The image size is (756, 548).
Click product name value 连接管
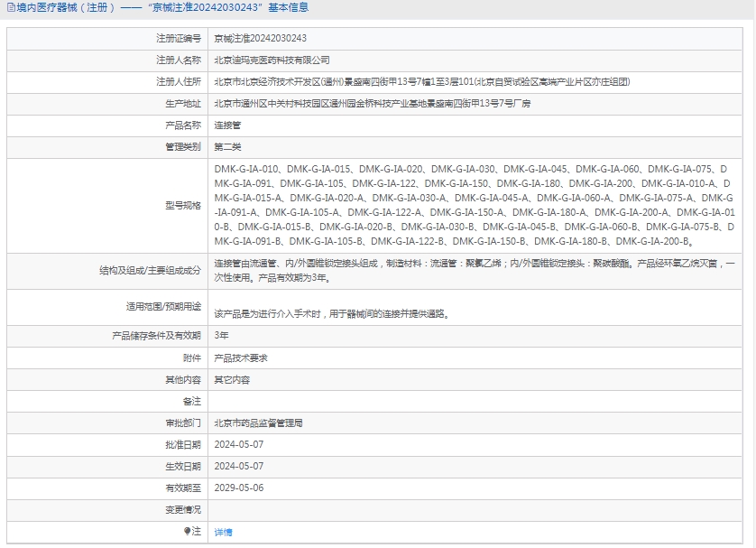coord(227,125)
